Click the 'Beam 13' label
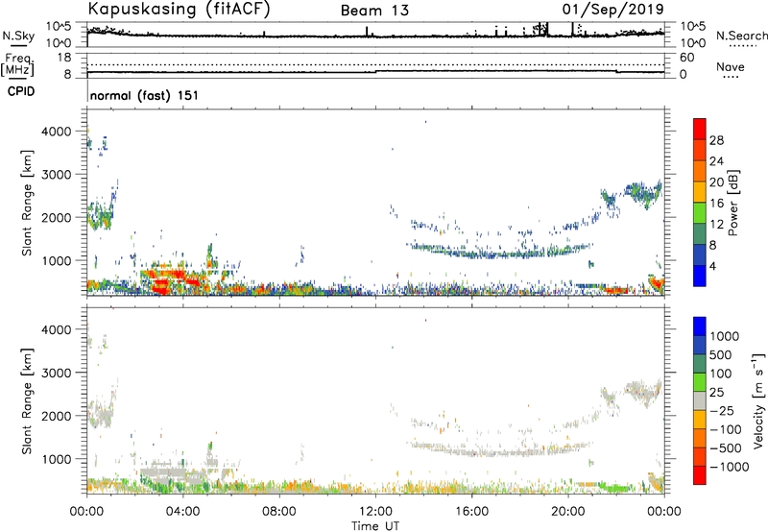Viewport: 768px width, 532px height. click(x=374, y=11)
